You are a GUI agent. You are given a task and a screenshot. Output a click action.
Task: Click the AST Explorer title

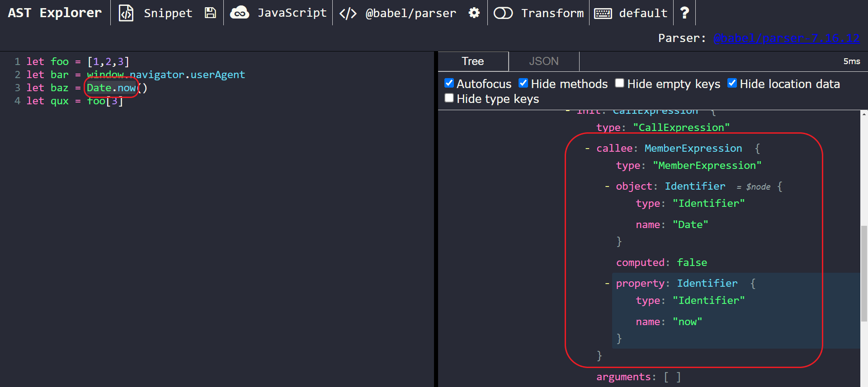pos(55,13)
